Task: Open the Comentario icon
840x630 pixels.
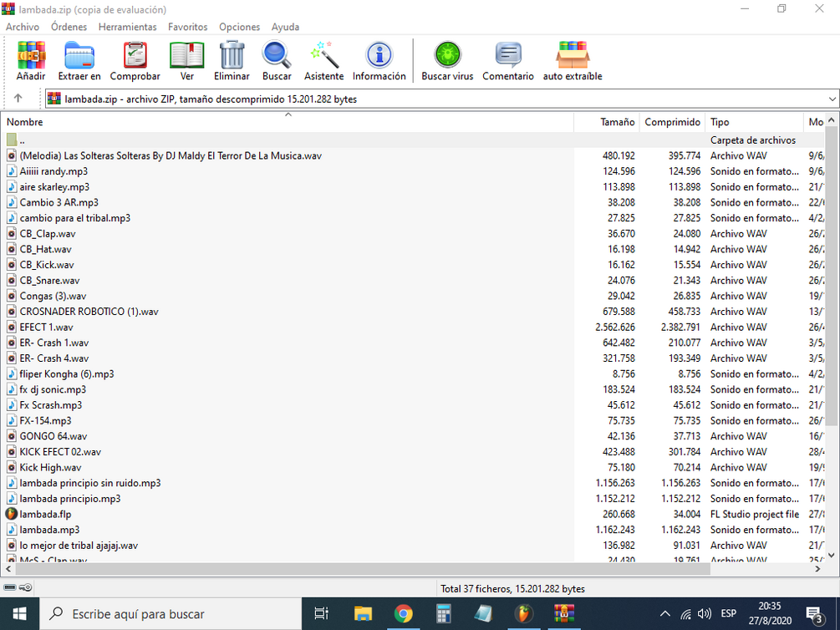Action: [x=508, y=54]
